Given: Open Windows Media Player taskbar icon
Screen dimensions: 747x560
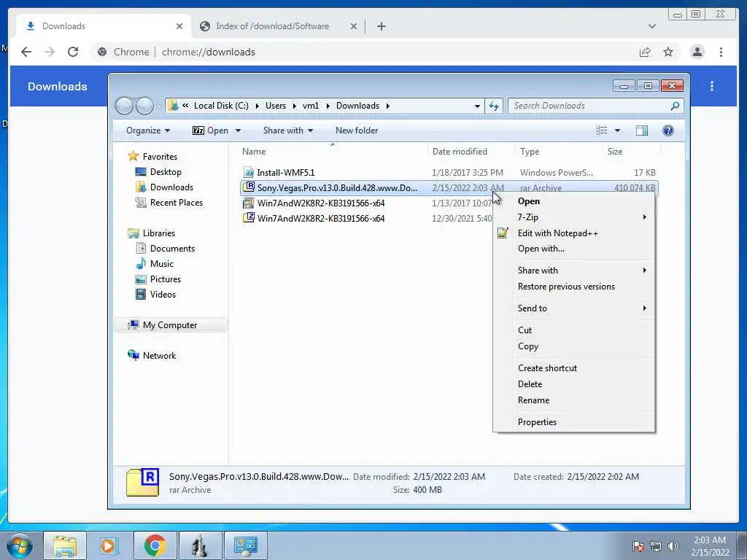Looking at the screenshot, I should coord(109,545).
